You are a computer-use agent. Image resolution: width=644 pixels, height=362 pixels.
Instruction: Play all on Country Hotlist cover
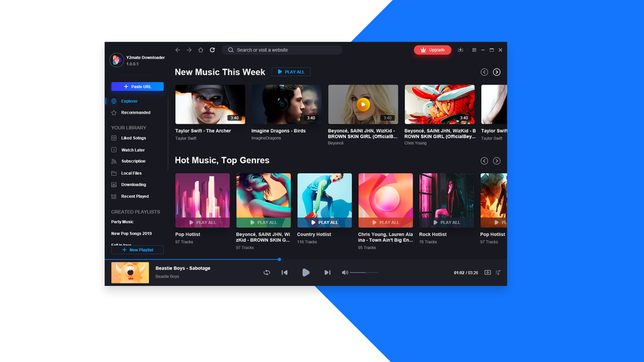[325, 223]
